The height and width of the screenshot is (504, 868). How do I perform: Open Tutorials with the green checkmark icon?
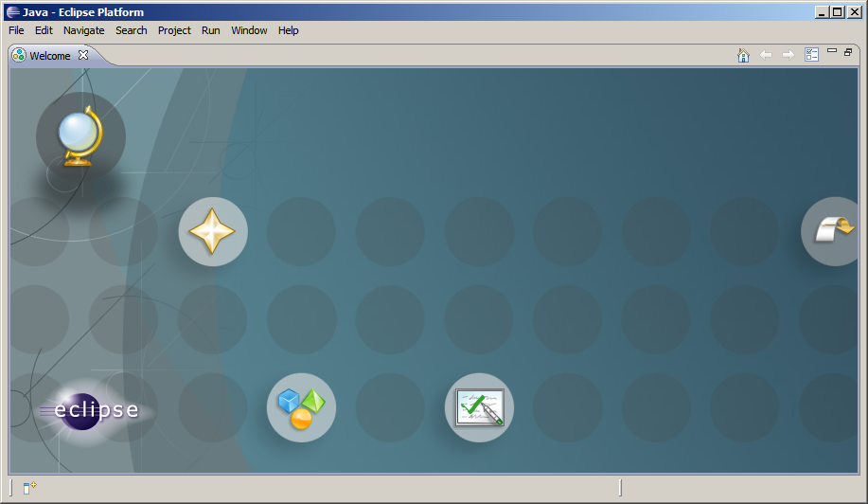click(479, 407)
